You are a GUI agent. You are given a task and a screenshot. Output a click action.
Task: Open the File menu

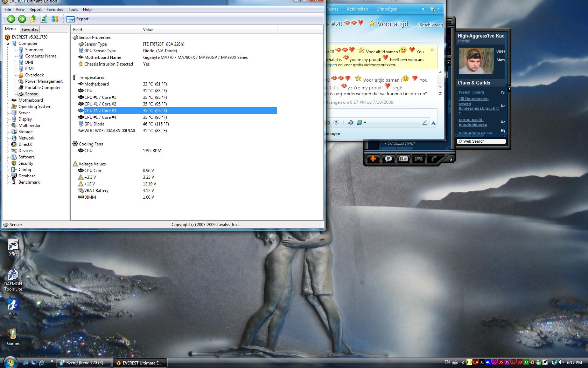pyautogui.click(x=8, y=9)
